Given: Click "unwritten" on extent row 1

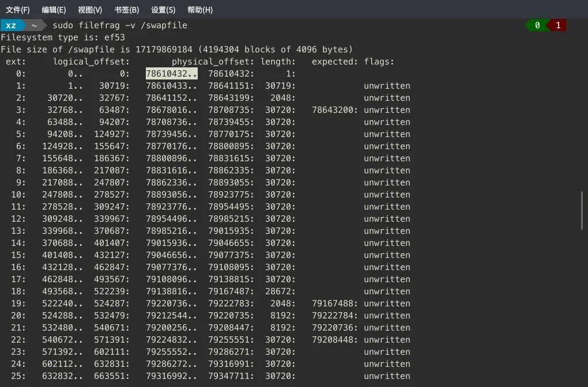Looking at the screenshot, I should [387, 85].
